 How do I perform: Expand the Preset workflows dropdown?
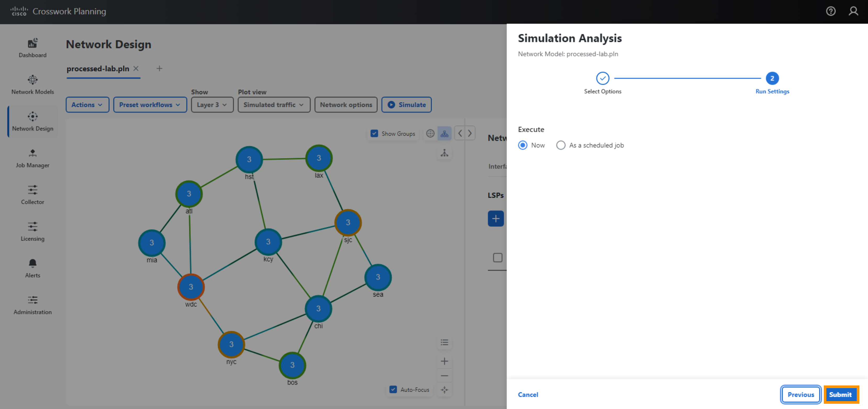click(x=150, y=105)
